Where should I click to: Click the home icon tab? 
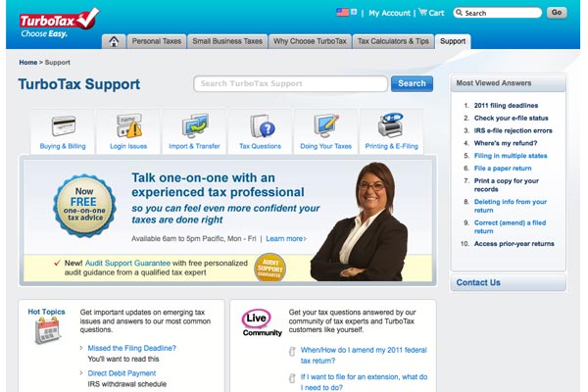[x=115, y=41]
